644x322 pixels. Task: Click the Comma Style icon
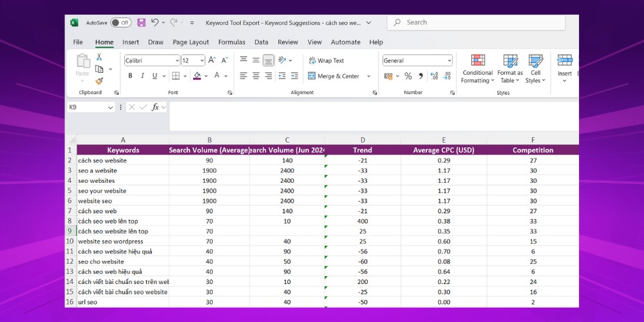(x=421, y=76)
